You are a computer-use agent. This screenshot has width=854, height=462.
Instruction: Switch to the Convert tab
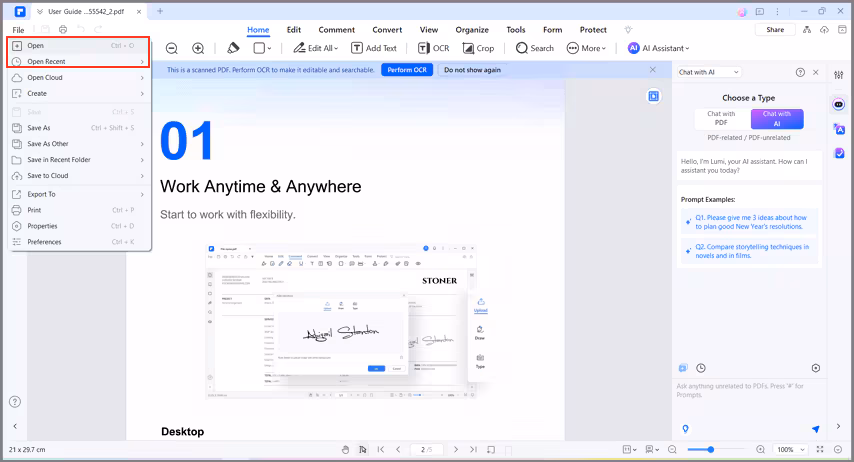(387, 30)
